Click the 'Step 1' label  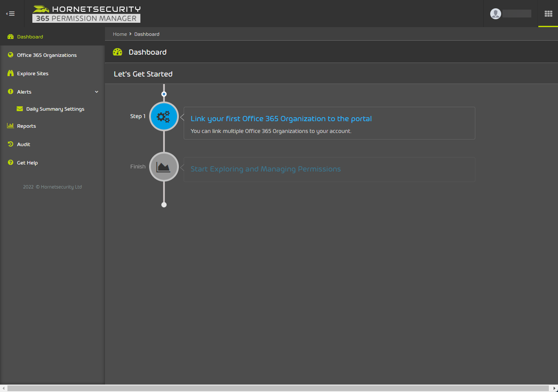138,116
